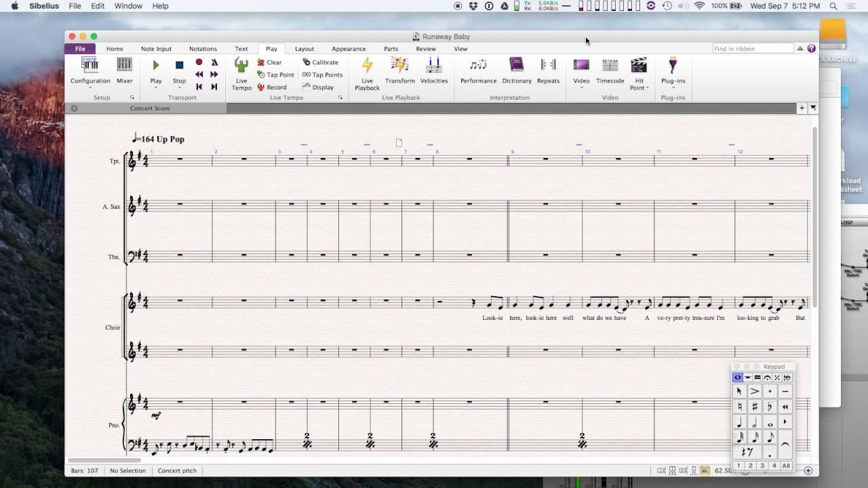
Task: Expand the Configuration dropdown arrow
Action: pyautogui.click(x=90, y=87)
